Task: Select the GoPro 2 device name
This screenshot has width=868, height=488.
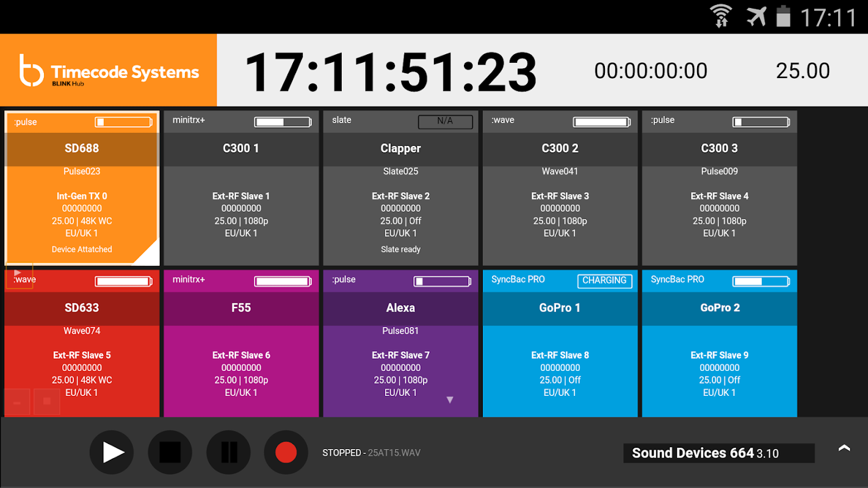Action: (720, 307)
